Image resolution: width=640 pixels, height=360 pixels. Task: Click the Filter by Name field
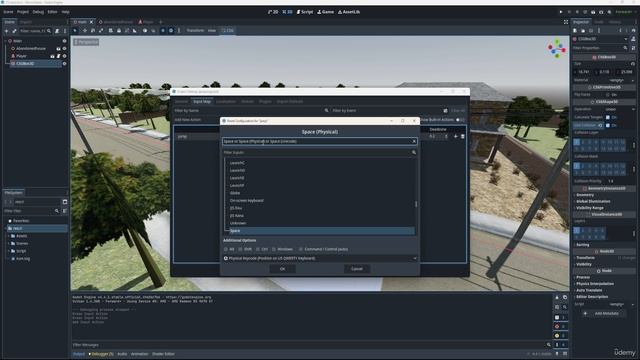click(x=251, y=111)
